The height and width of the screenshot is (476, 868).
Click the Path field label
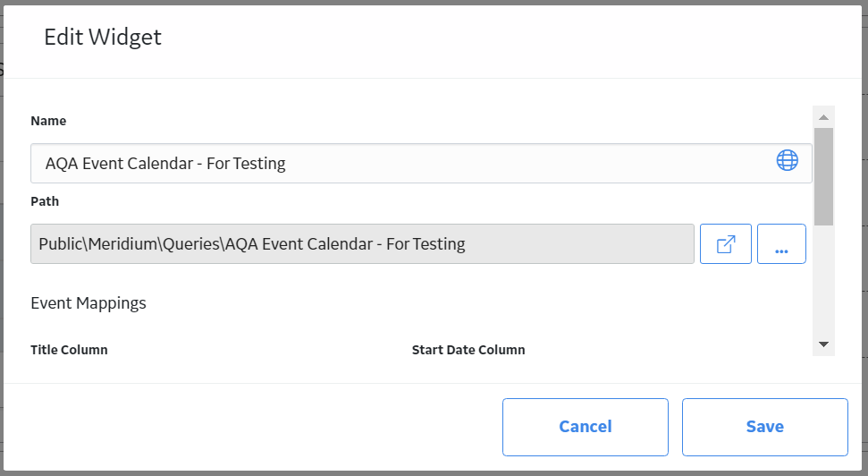tap(45, 201)
